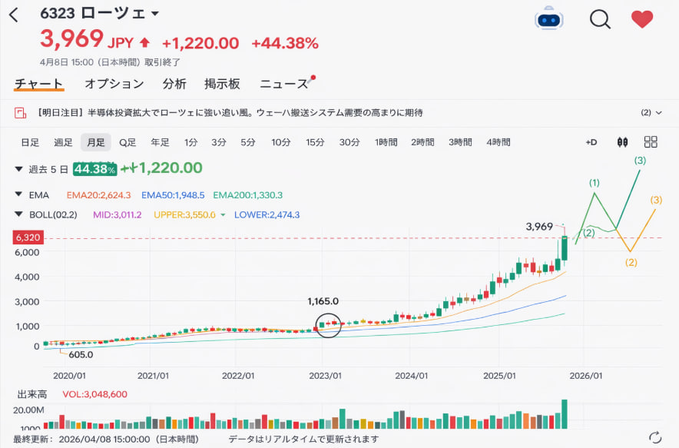Image resolution: width=679 pixels, height=448 pixels.
Task: Select the 年足 timeframe
Action: point(160,142)
